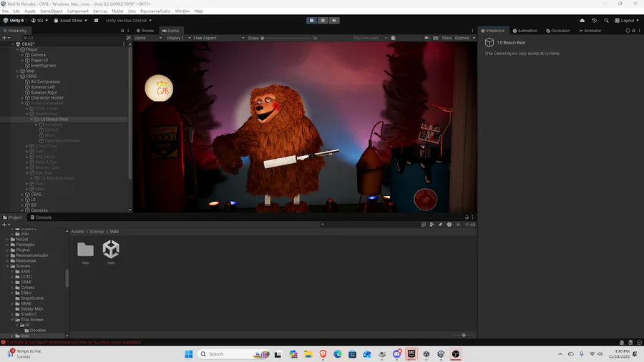Screen dimensions: 644x362
Task: Adjust the Game view Scale slider
Action: [286, 38]
